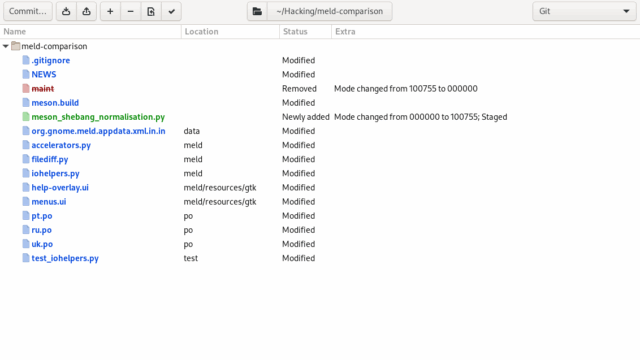Click the 'test' location cell
Screen dimensions: 640x360
tap(191, 258)
